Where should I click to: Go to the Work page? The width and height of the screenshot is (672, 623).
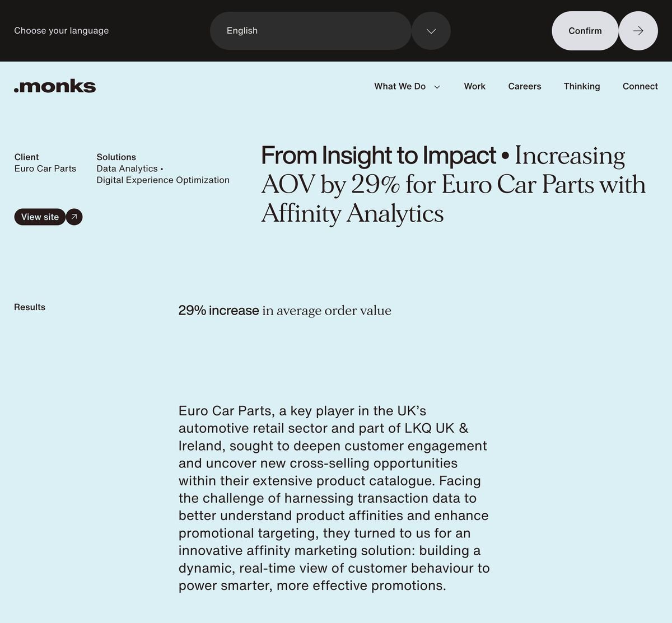(474, 86)
